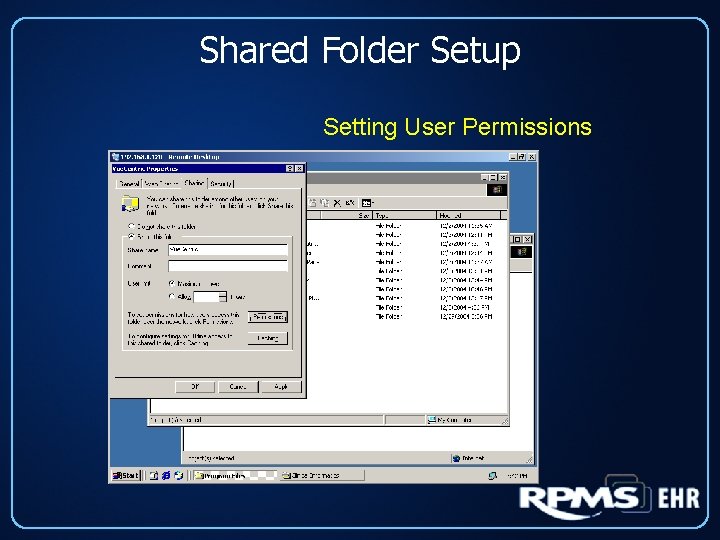720x540 pixels.
Task: Minimize the Remote Desktop window
Action: point(513,157)
